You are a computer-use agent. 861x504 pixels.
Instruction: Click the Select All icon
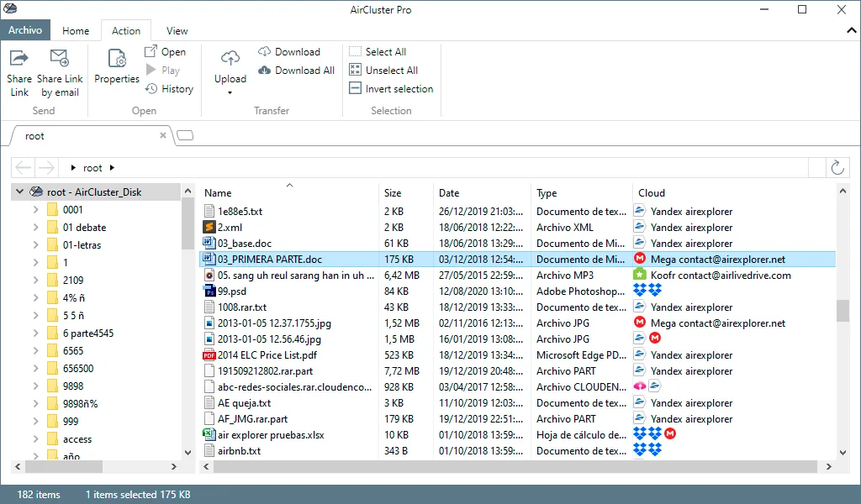click(356, 51)
